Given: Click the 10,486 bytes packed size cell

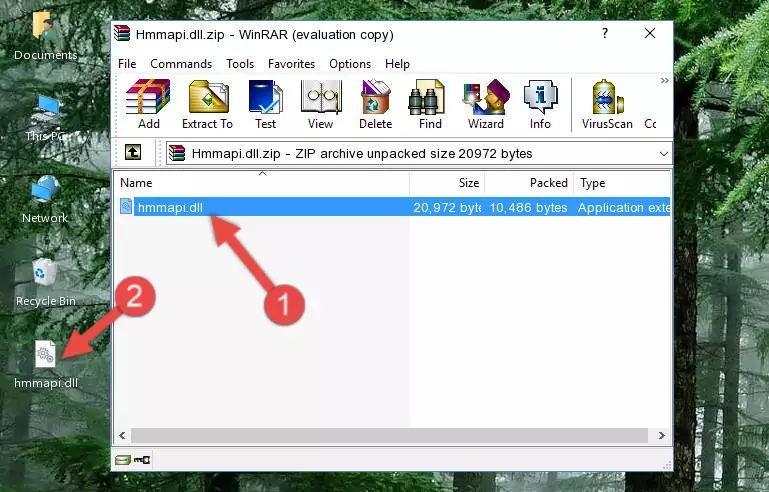Looking at the screenshot, I should coord(528,207).
